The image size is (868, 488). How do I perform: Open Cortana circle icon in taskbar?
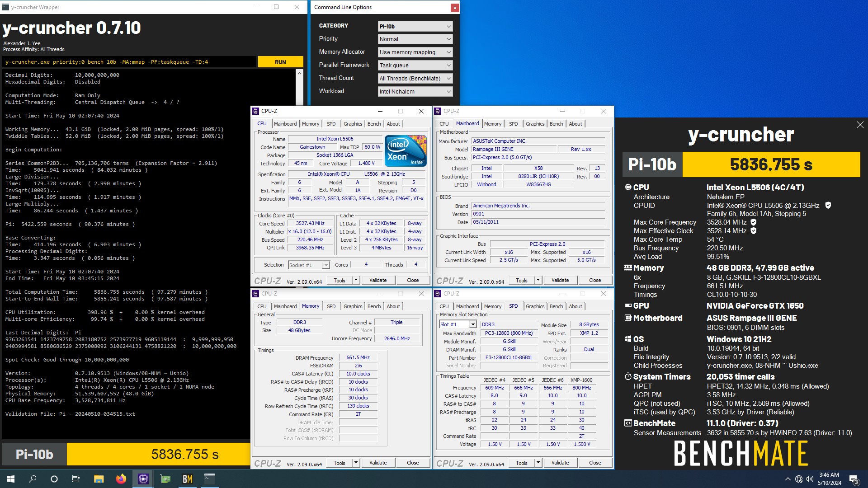point(54,479)
